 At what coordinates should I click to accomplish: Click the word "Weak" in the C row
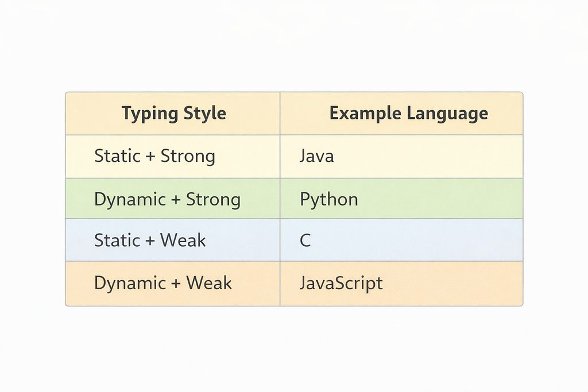point(183,240)
